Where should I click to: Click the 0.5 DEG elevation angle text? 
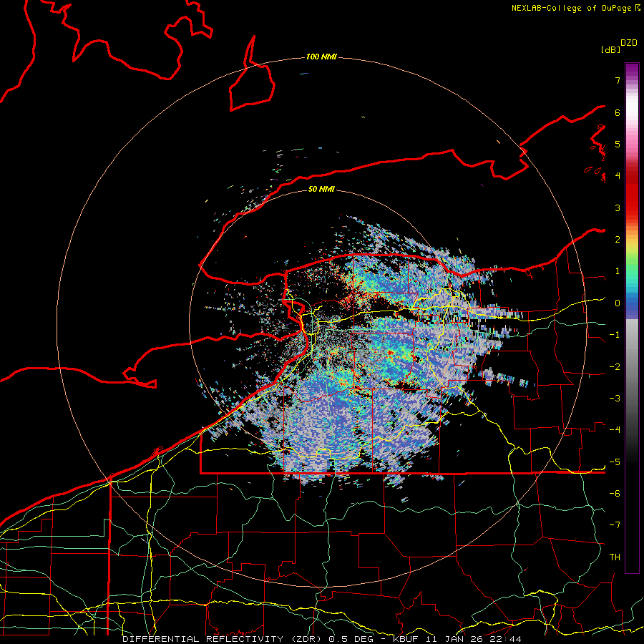(x=351, y=639)
